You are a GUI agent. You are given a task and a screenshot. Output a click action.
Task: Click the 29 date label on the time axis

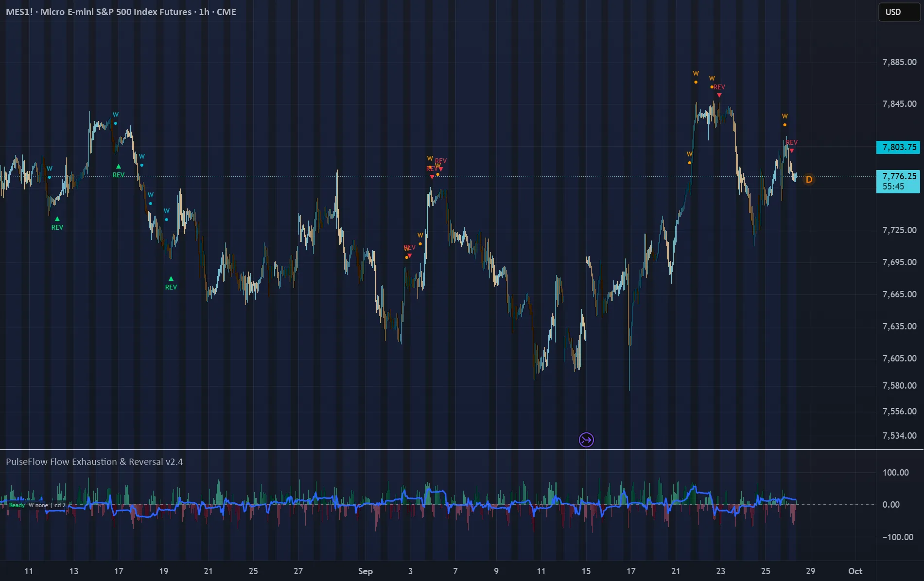point(810,571)
